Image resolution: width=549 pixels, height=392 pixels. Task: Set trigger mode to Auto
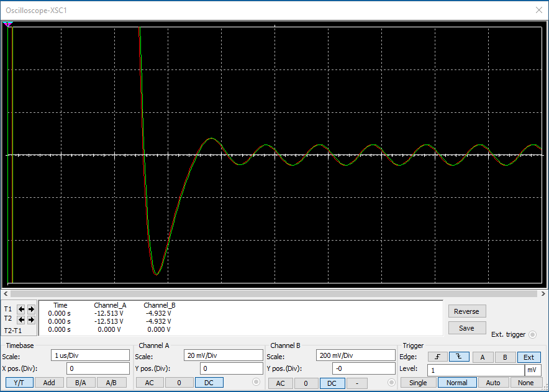pyautogui.click(x=492, y=382)
